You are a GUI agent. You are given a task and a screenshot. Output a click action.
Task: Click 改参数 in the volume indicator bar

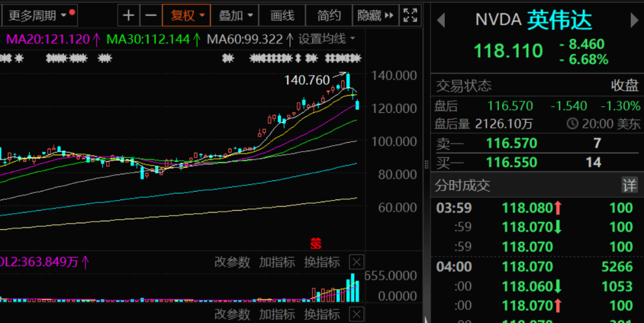point(232,262)
